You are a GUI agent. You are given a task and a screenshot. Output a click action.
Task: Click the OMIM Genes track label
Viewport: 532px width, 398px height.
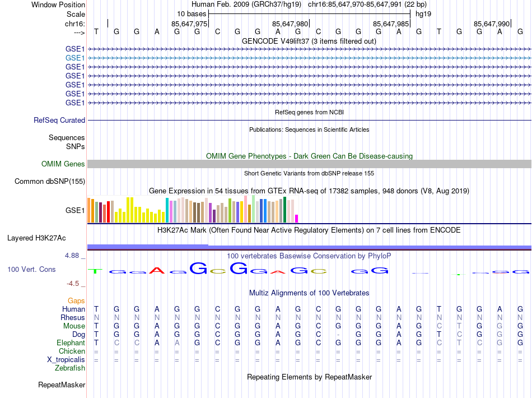tap(63, 164)
